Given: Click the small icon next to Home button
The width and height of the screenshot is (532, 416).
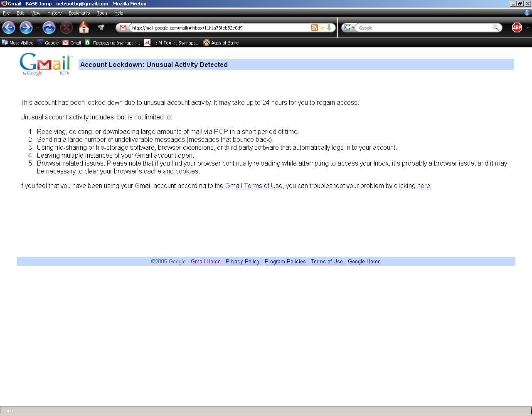Looking at the screenshot, I should [101, 27].
